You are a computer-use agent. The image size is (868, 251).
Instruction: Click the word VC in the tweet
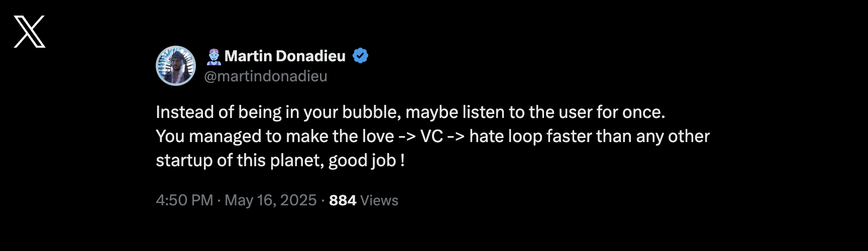[x=431, y=136]
